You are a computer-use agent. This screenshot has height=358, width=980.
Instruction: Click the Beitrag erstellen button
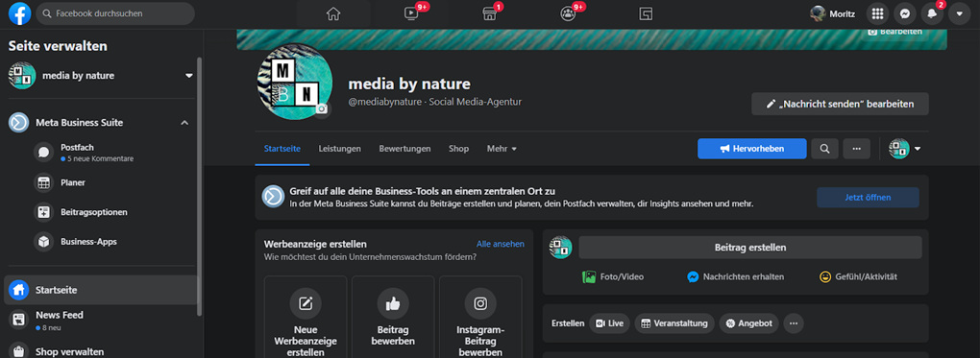point(750,248)
